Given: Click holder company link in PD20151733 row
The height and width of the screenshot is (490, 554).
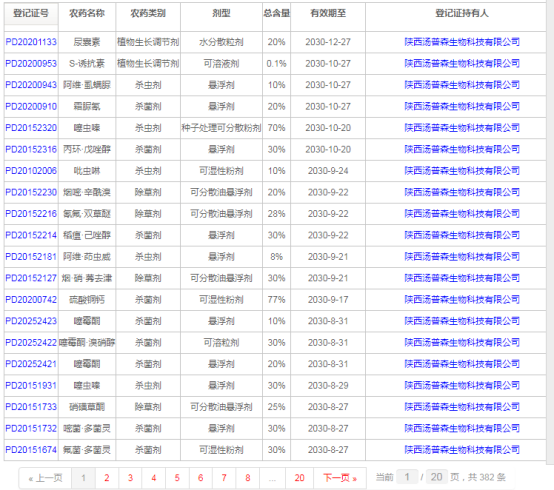Looking at the screenshot, I should coord(462,407).
